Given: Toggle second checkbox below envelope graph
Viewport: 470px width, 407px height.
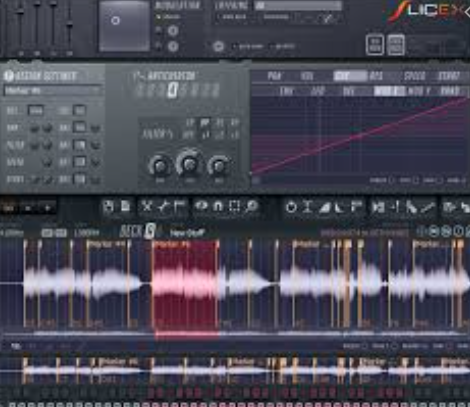Looking at the screenshot, I should click(415, 180).
